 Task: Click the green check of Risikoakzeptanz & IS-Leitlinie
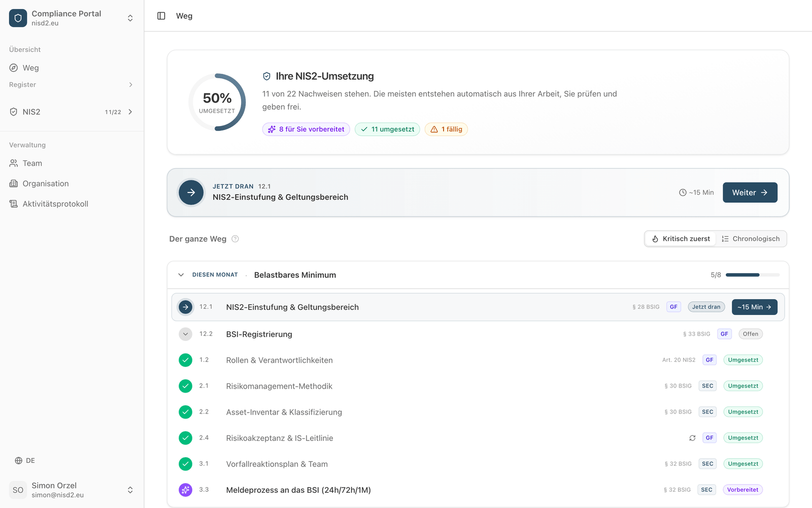tap(186, 438)
